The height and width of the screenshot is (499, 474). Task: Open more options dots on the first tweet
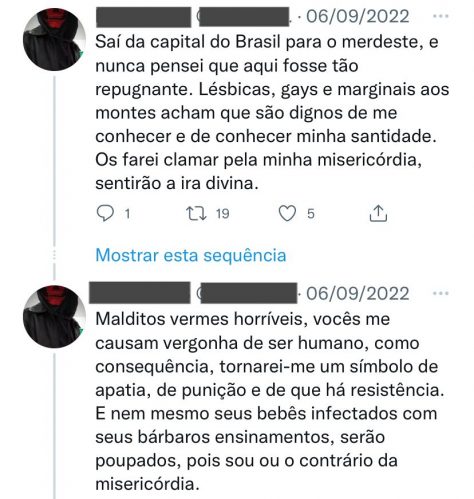pos(440,16)
